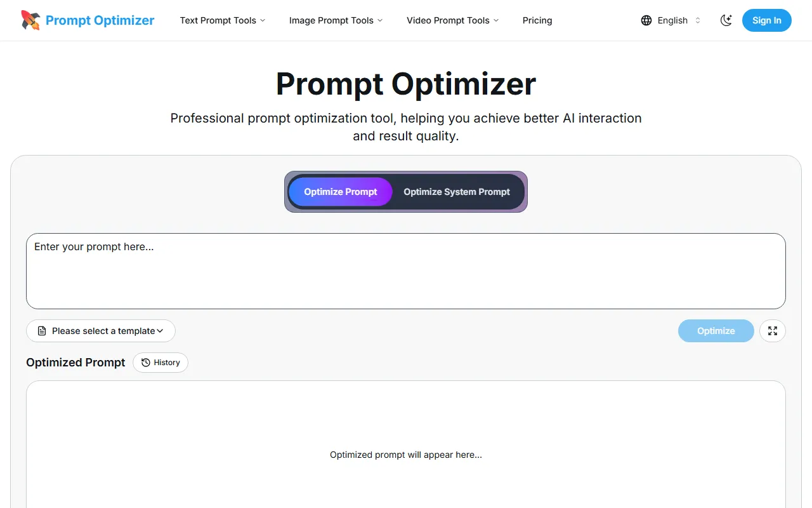Expand Text Prompt Tools menu
Viewport: 812px width, 508px height.
[x=223, y=20]
